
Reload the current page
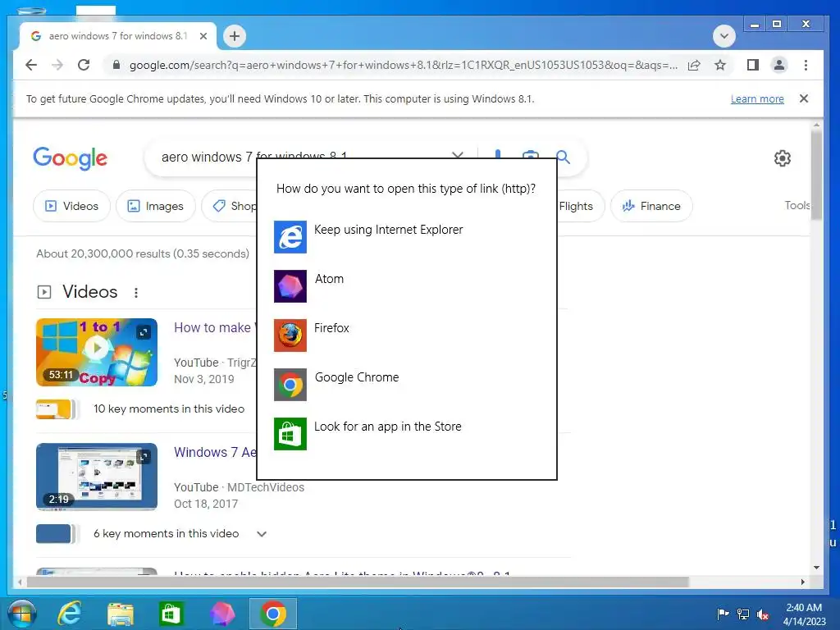pyautogui.click(x=84, y=65)
